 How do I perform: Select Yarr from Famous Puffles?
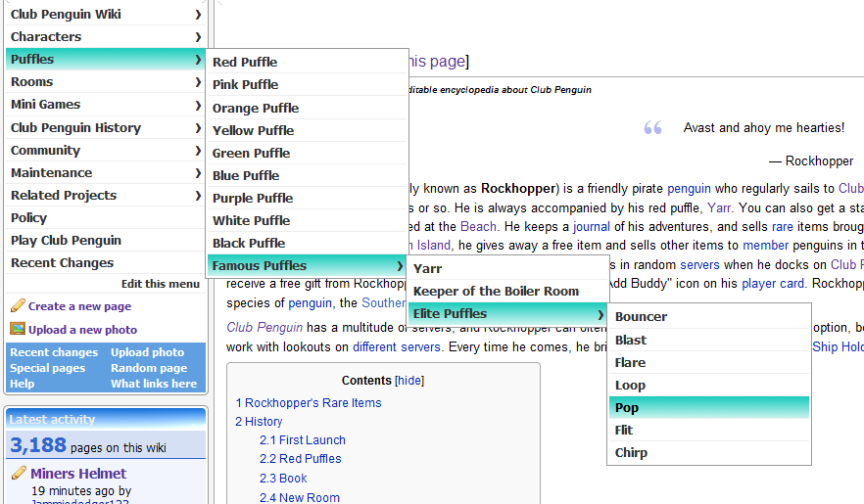(x=507, y=268)
